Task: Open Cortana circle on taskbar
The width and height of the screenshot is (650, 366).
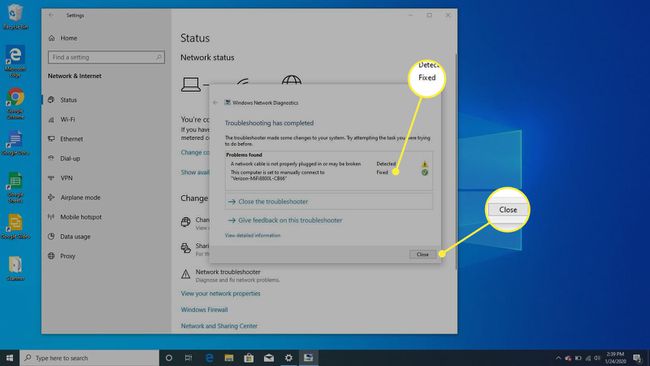Action: point(169,358)
